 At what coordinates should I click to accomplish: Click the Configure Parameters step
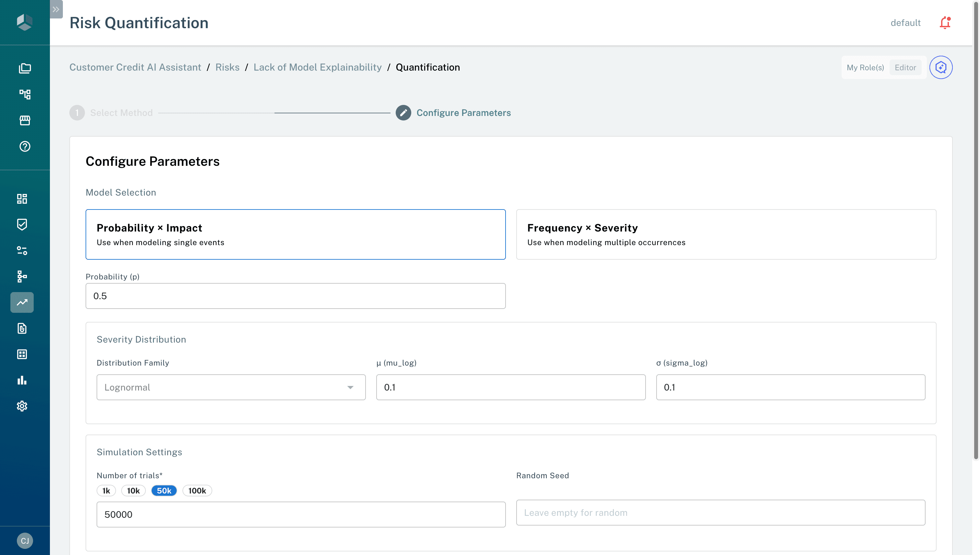click(463, 113)
